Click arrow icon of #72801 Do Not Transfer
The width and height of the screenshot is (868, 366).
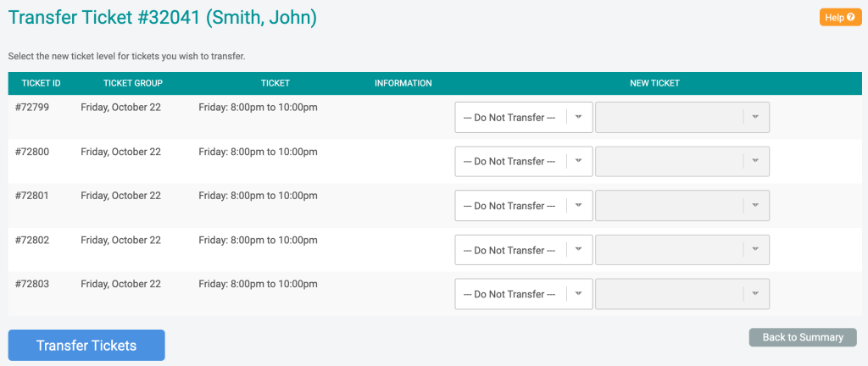[579, 206]
